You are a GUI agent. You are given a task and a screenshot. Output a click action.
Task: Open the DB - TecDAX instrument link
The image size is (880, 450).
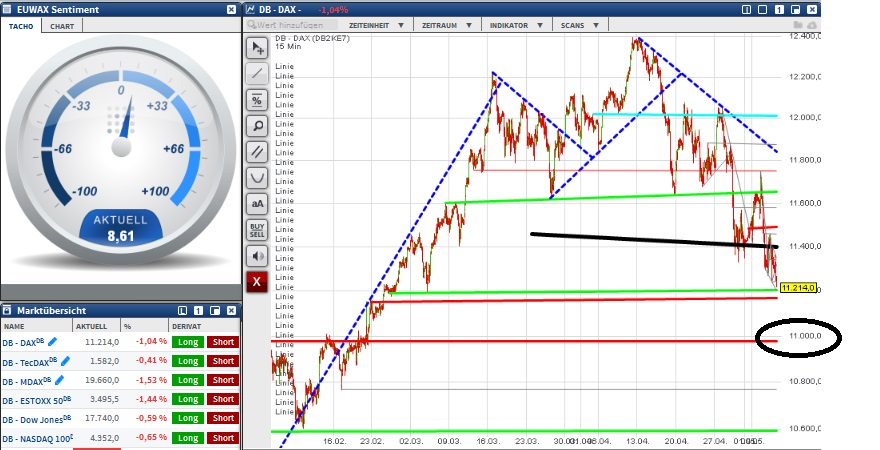coord(30,362)
